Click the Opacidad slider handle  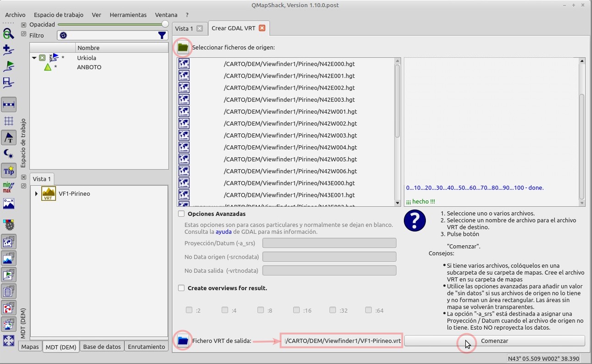pyautogui.click(x=165, y=24)
